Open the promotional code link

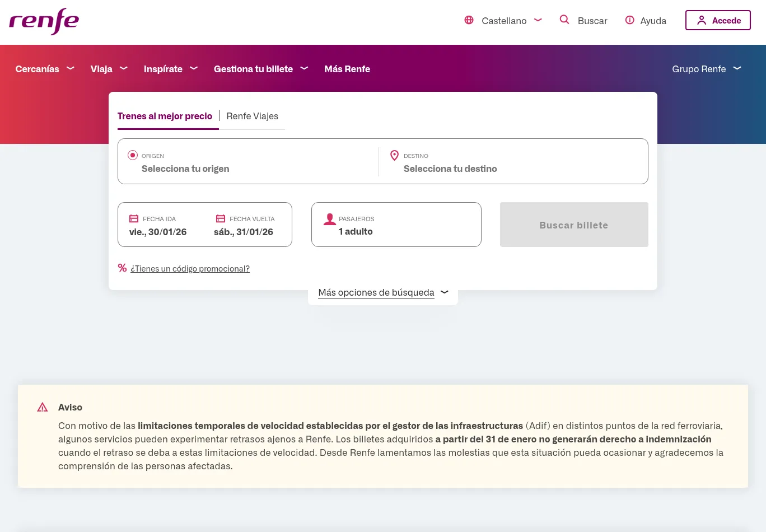pos(190,269)
